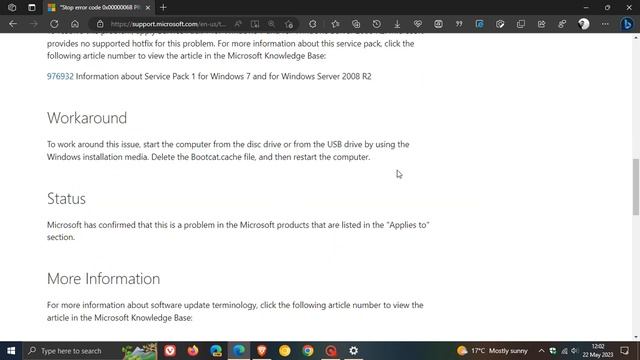640x360 pixels.
Task: Go back to the previous page
Action: click(x=13, y=24)
